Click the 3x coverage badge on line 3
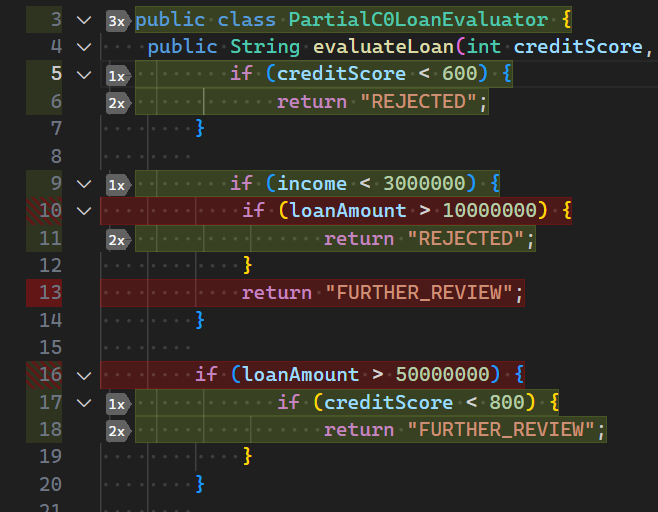This screenshot has height=512, width=658. coord(118,21)
